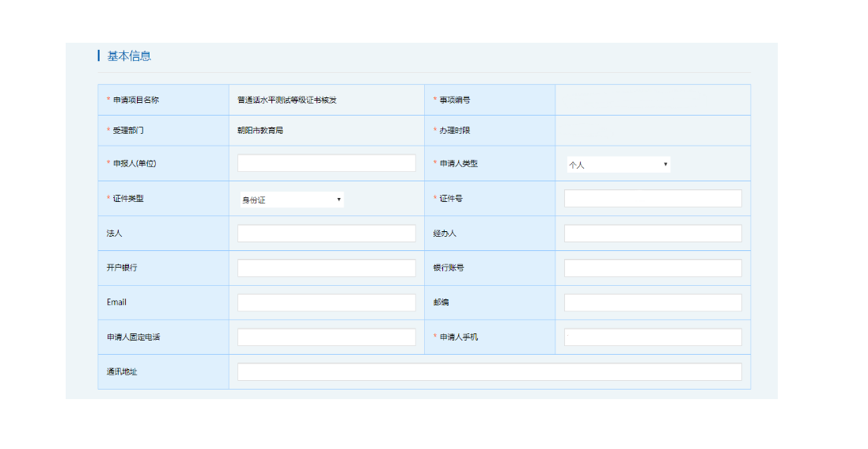Open the 申请人类型 dropdown showing 个人
The image size is (868, 449).
pyautogui.click(x=618, y=165)
